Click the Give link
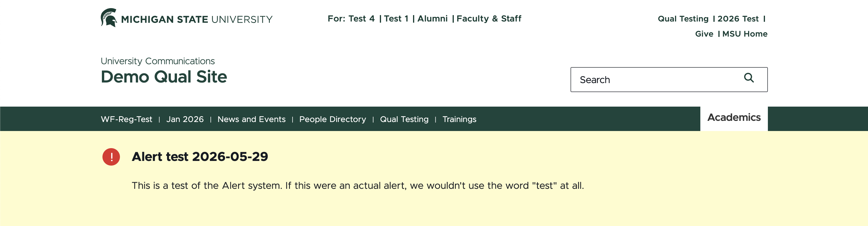This screenshot has width=868, height=226. click(x=704, y=34)
